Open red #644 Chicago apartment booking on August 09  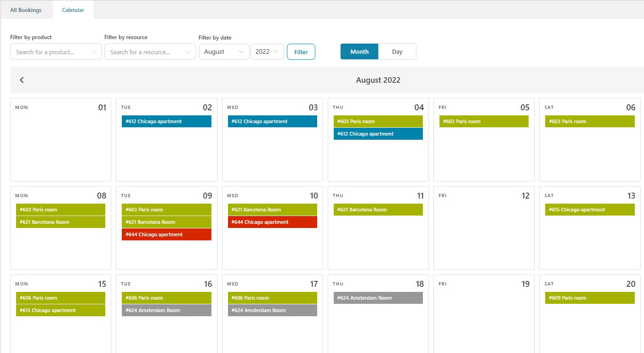166,234
